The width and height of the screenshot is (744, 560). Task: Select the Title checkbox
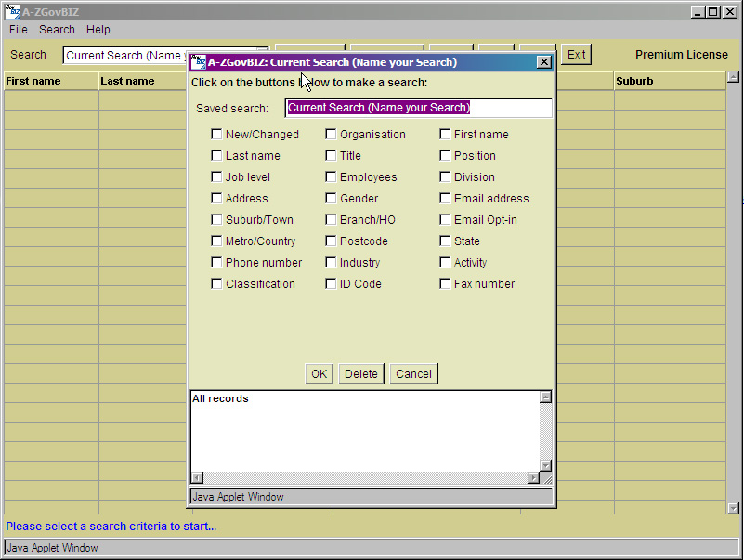[331, 156]
